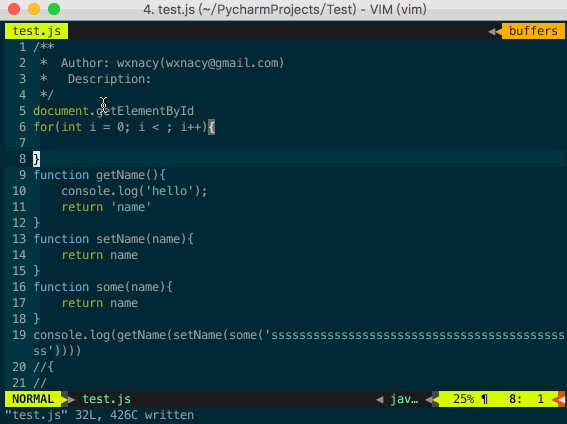
Task: Select the test.js buffer tab
Action: pos(37,31)
